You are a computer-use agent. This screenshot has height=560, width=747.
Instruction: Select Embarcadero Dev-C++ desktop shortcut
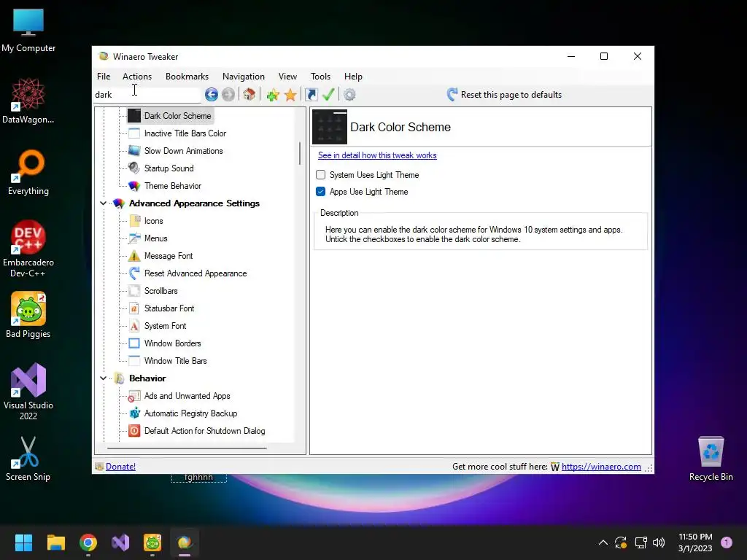(x=28, y=249)
